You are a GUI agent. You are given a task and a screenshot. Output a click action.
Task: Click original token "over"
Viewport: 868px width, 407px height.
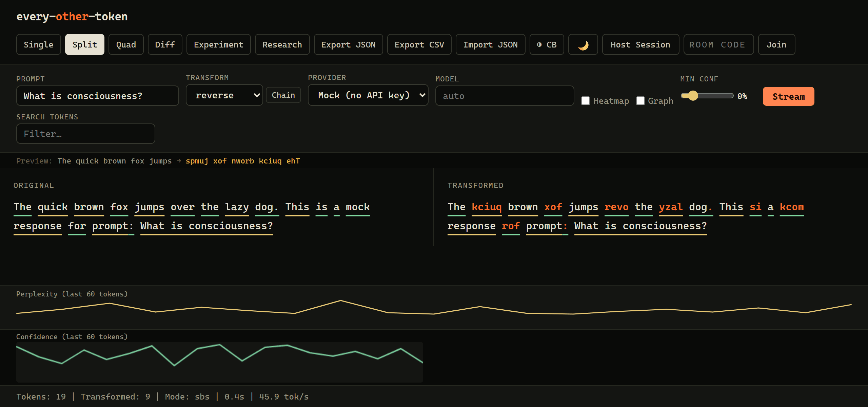coord(182,207)
